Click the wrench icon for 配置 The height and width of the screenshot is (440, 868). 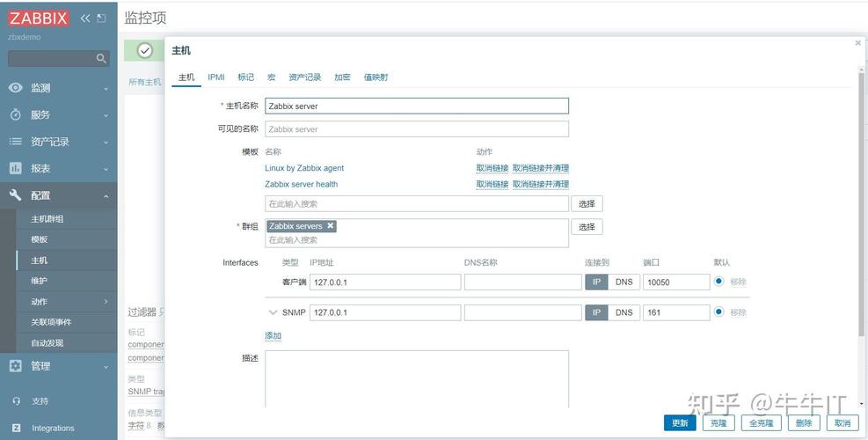point(16,195)
